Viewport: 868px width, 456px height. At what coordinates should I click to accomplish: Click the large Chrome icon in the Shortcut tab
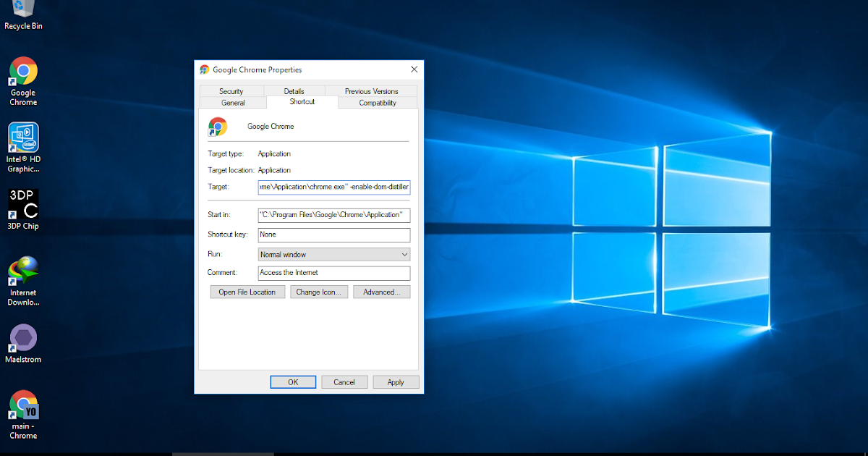(x=218, y=127)
